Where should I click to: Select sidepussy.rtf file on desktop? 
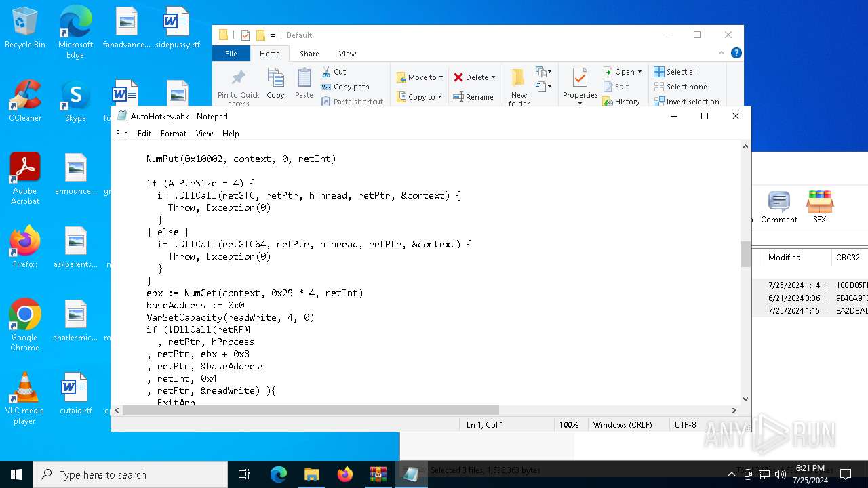pyautogui.click(x=178, y=28)
